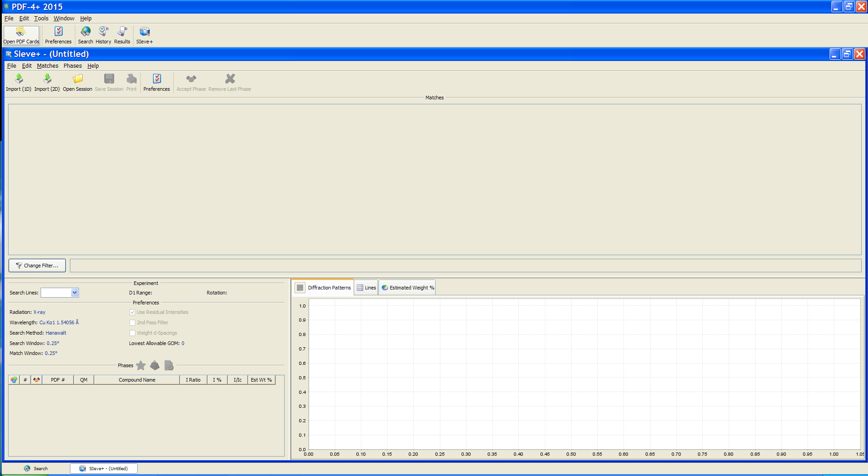Viewport: 868px width, 476px height.
Task: Expand the Search Lines dropdown
Action: [75, 293]
